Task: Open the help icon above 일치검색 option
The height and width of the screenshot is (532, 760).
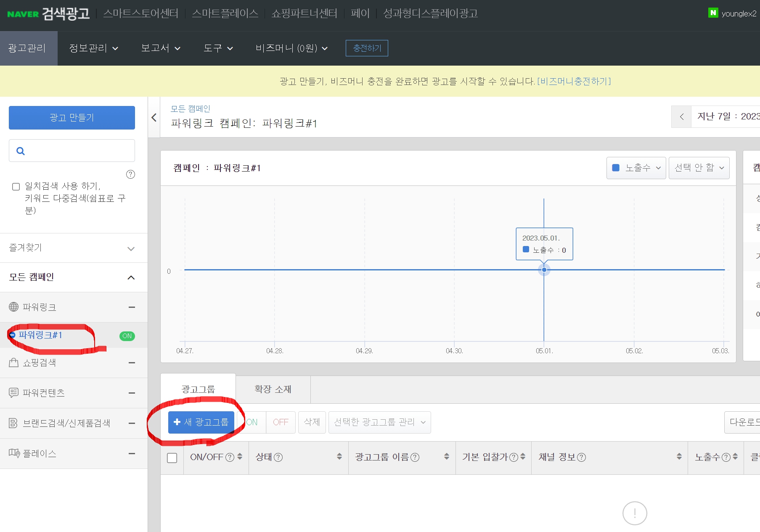Action: 131,174
